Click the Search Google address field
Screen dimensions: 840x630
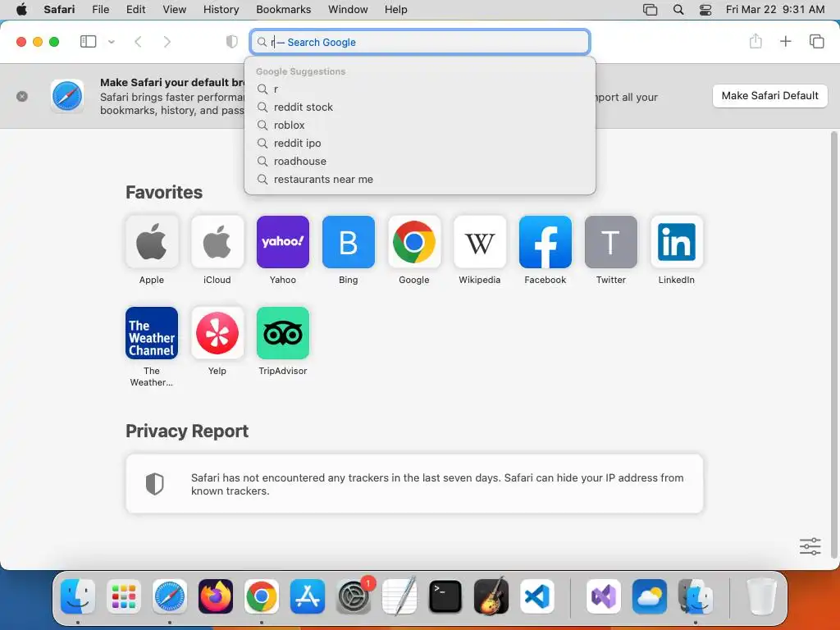point(420,42)
